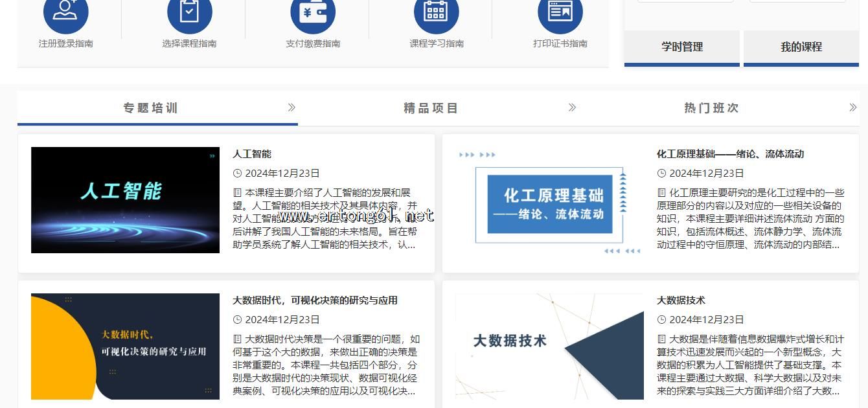This screenshot has height=408, width=868.
Task: Open the 学时管理 button
Action: pyautogui.click(x=681, y=47)
